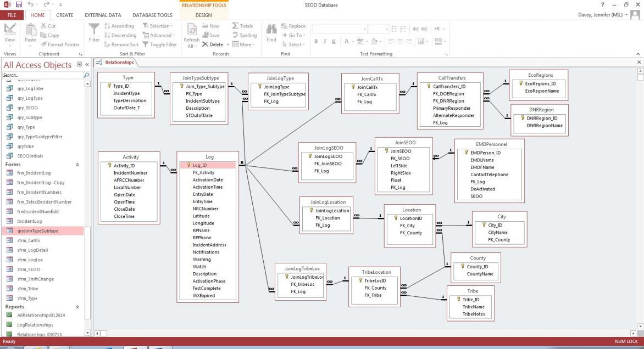Collapse navigation pane with shutter chevron
The image size is (644, 349).
[x=87, y=64]
